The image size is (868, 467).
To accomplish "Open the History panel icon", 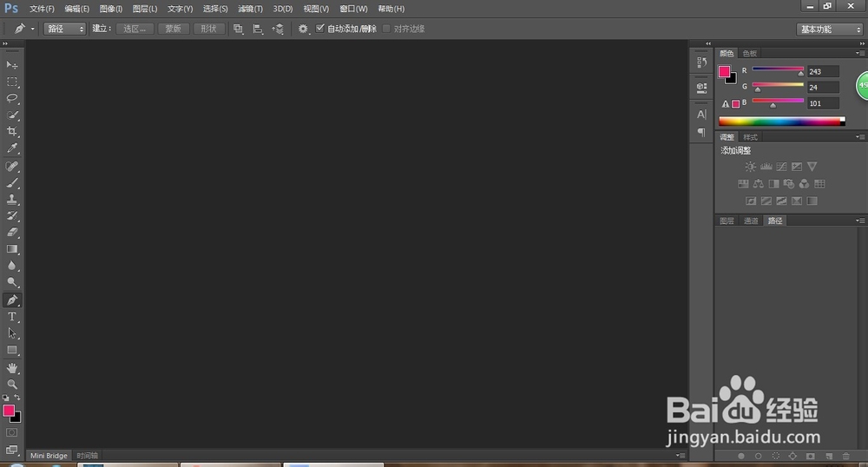I will (x=701, y=62).
